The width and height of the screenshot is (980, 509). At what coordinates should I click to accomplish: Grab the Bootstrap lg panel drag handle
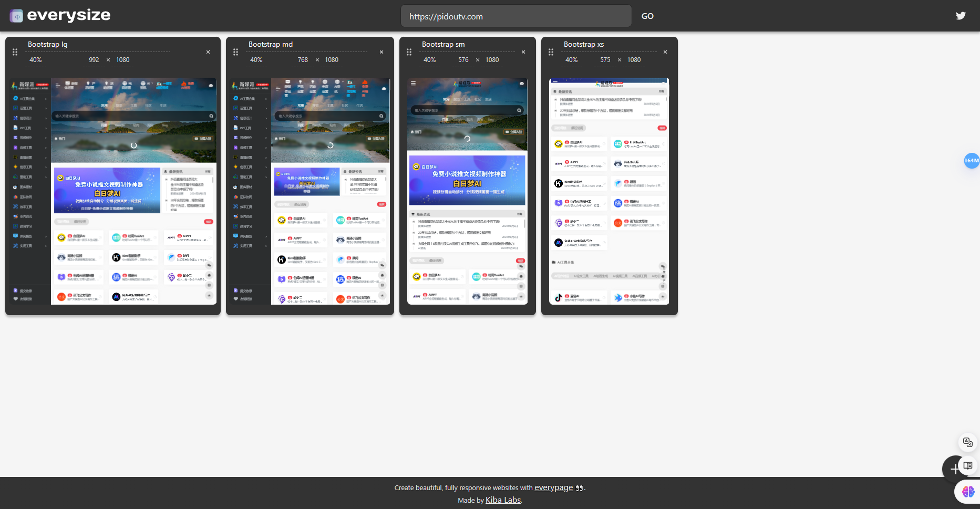(x=15, y=52)
